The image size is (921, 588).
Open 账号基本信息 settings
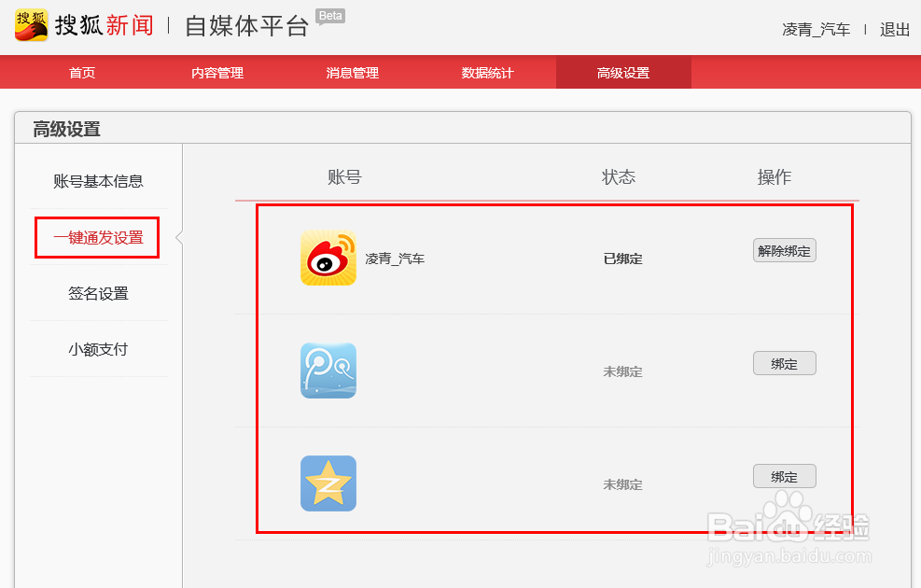[x=98, y=182]
